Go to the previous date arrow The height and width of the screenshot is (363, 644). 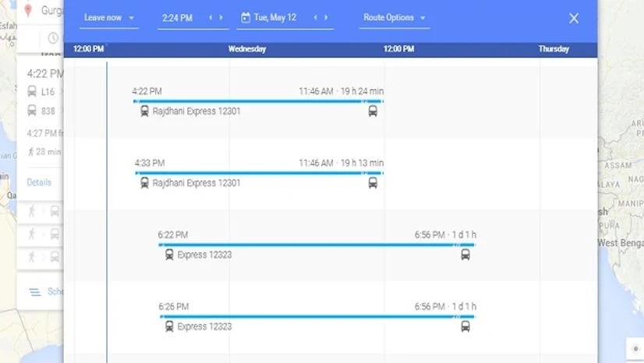coord(316,17)
